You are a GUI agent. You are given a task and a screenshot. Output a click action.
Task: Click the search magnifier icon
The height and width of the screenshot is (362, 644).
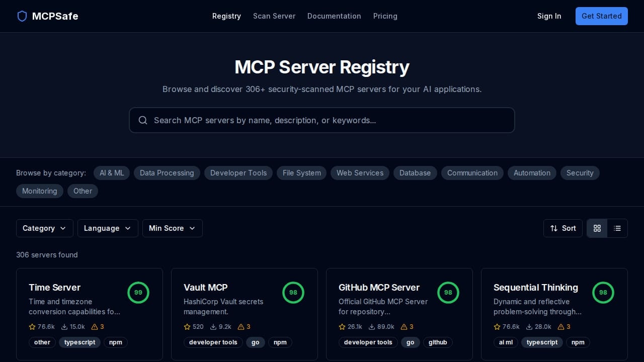tap(143, 120)
